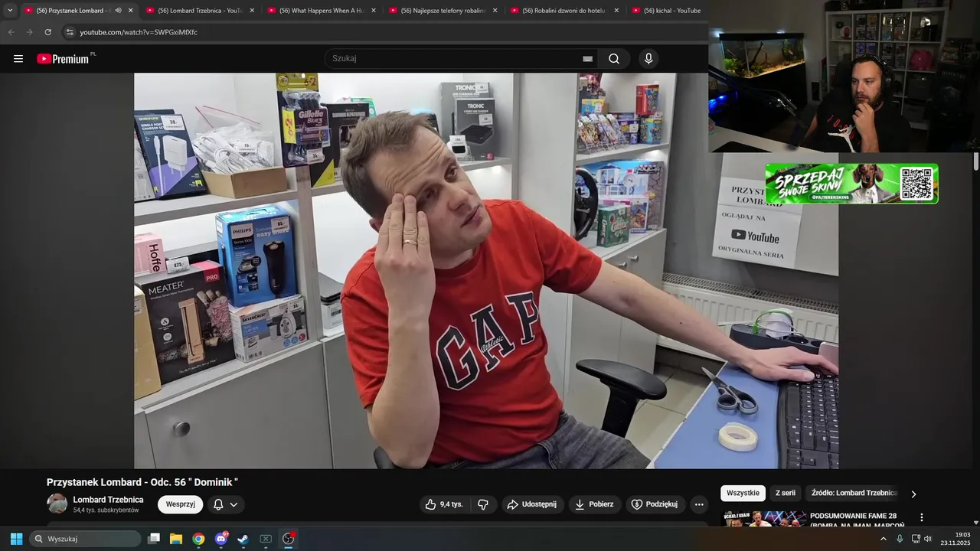Click the video title Przystanek Lombard - Odc. 56
The width and height of the screenshot is (980, 551).
pyautogui.click(x=142, y=482)
